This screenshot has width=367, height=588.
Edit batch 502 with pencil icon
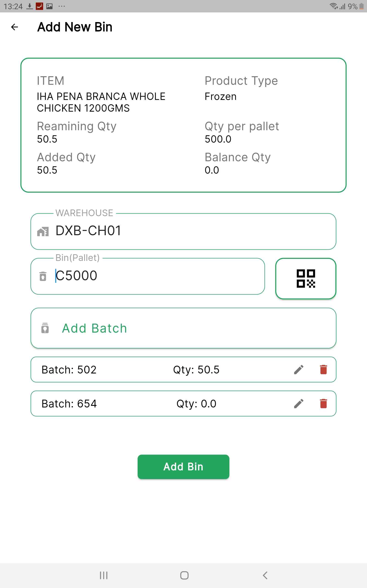coord(299,370)
